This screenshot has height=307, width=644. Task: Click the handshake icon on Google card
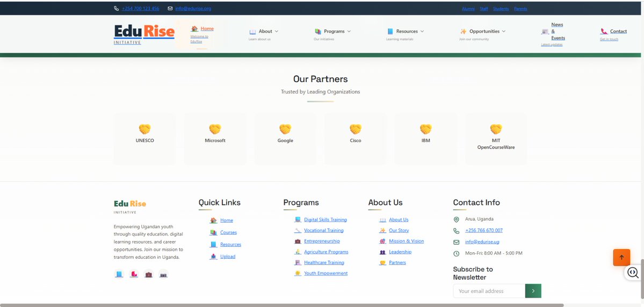[285, 129]
